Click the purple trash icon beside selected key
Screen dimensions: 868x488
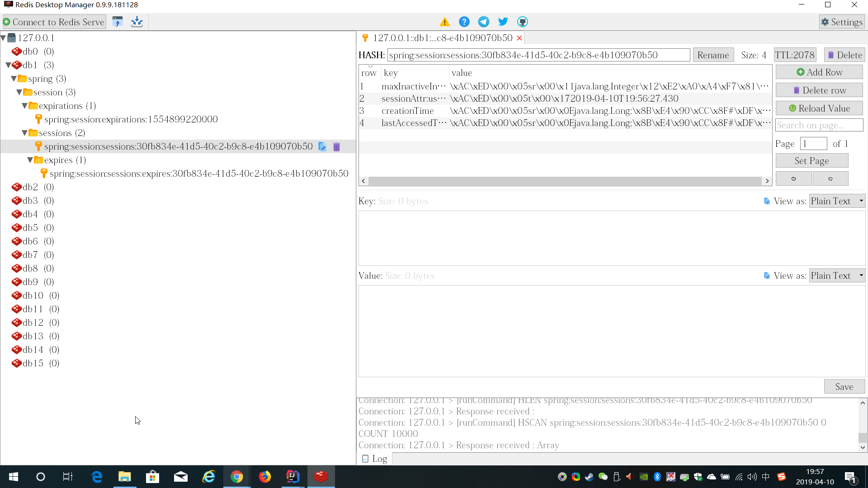click(336, 146)
